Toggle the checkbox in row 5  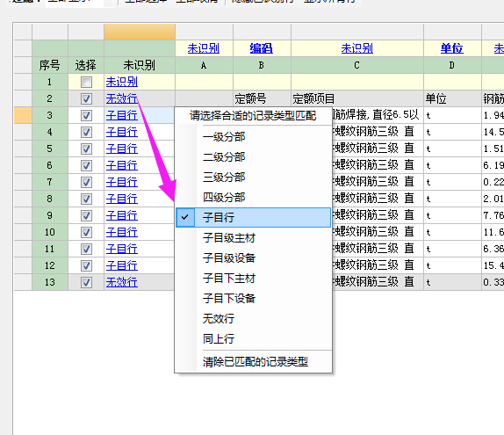(x=86, y=149)
